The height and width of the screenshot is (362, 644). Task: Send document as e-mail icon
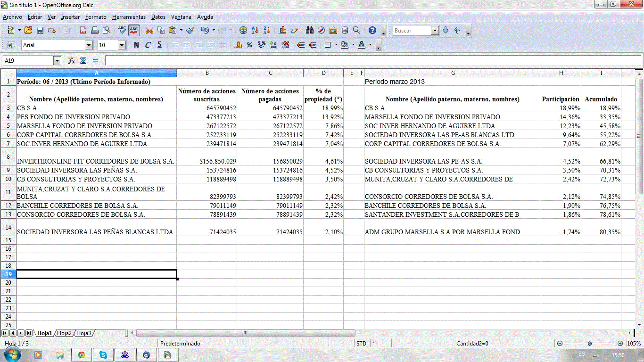click(x=52, y=30)
